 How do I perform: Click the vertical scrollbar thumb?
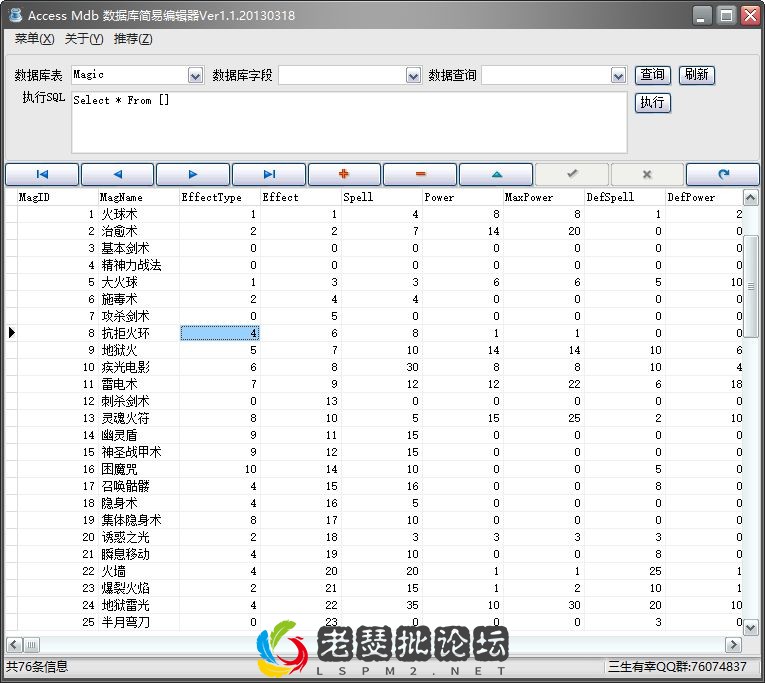[x=750, y=287]
